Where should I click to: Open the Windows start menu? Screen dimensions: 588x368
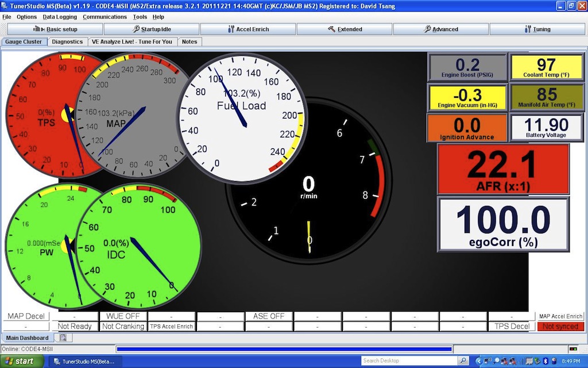21,361
